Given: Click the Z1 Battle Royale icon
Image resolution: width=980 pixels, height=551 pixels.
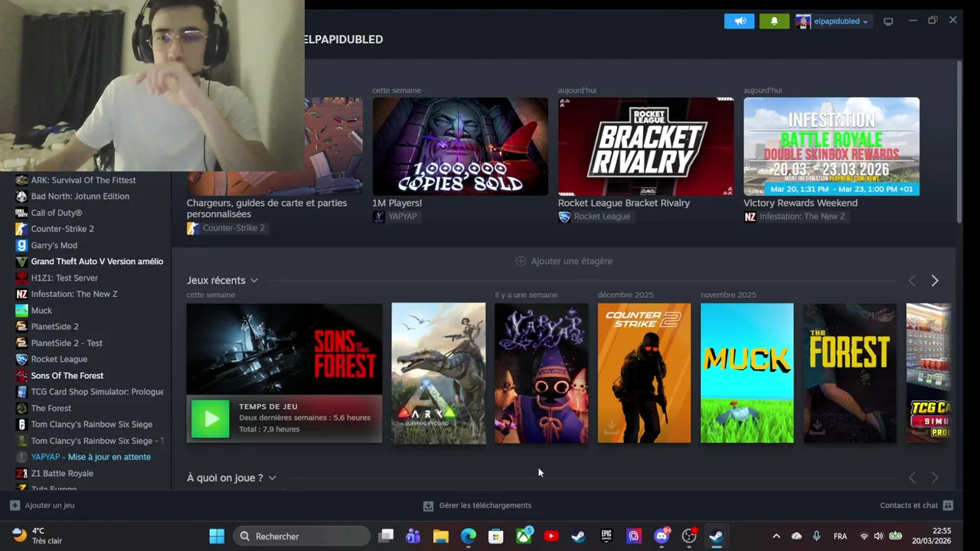Looking at the screenshot, I should 21,473.
